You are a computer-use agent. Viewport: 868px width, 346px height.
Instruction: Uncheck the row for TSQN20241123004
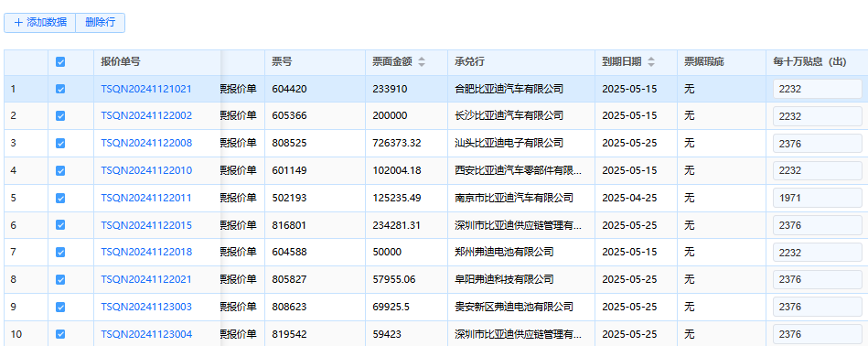[x=60, y=334]
